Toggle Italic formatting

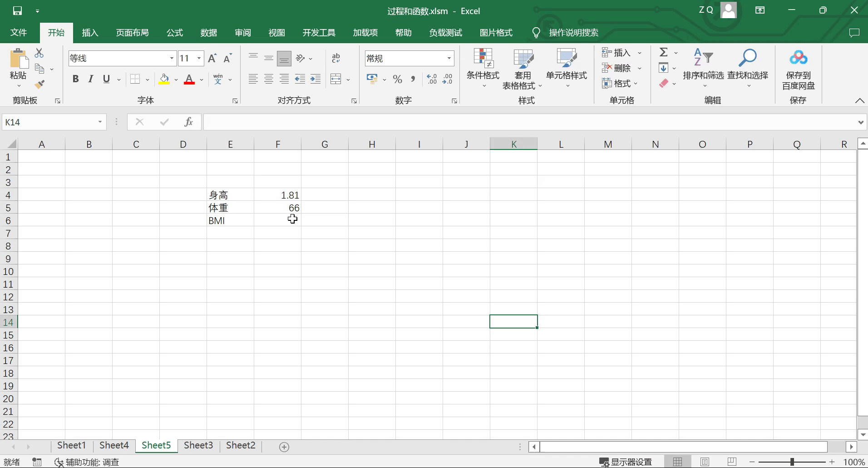pos(91,79)
